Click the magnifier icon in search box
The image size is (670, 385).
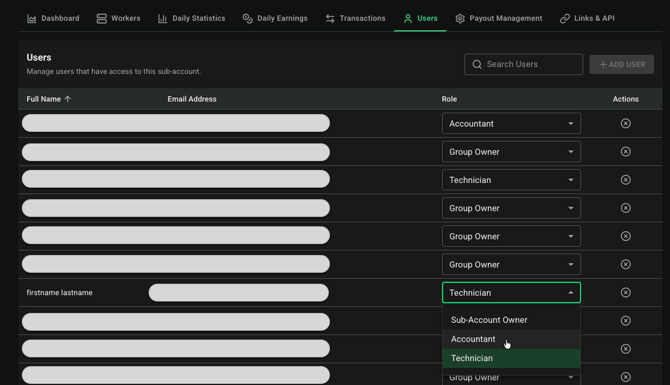[477, 64]
